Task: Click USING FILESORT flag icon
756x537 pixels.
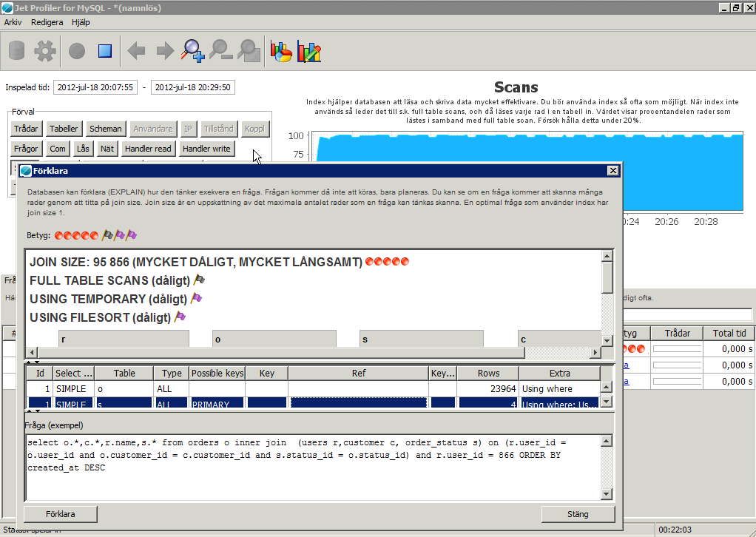Action: 180,317
